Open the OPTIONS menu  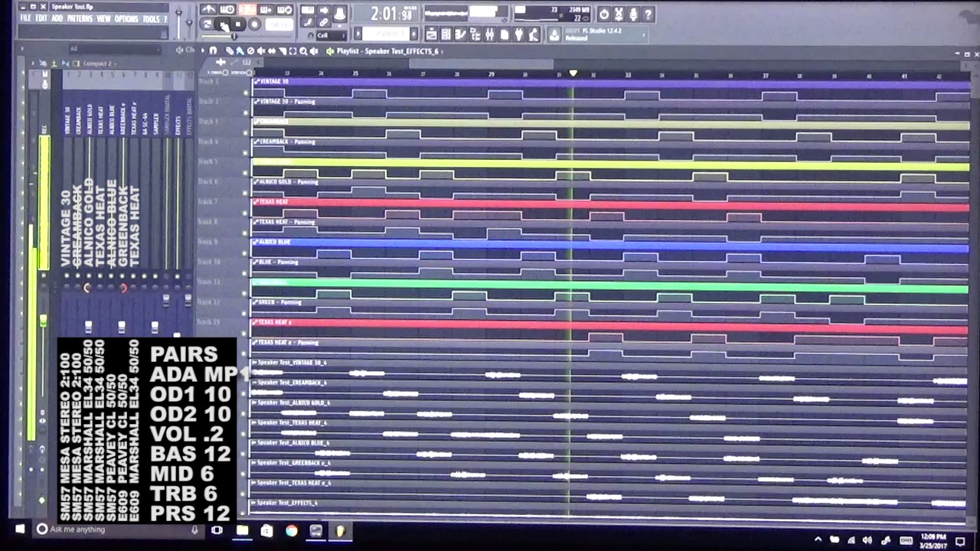pos(126,18)
